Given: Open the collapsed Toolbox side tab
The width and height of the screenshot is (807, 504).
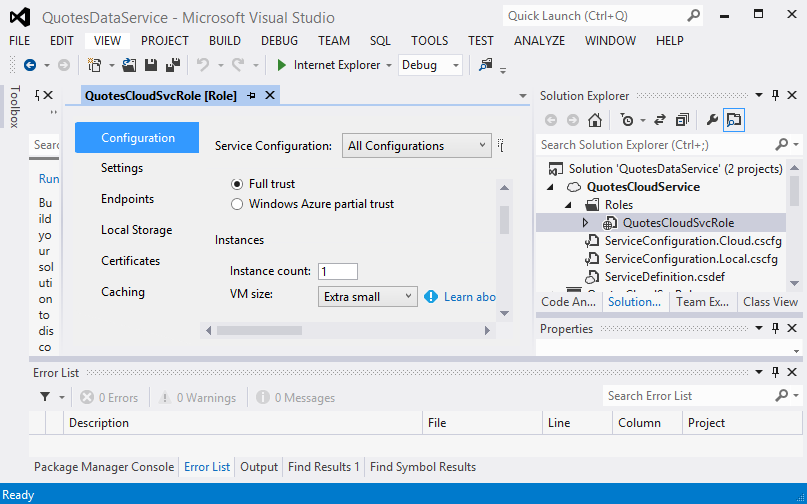Looking at the screenshot, I should click(14, 107).
